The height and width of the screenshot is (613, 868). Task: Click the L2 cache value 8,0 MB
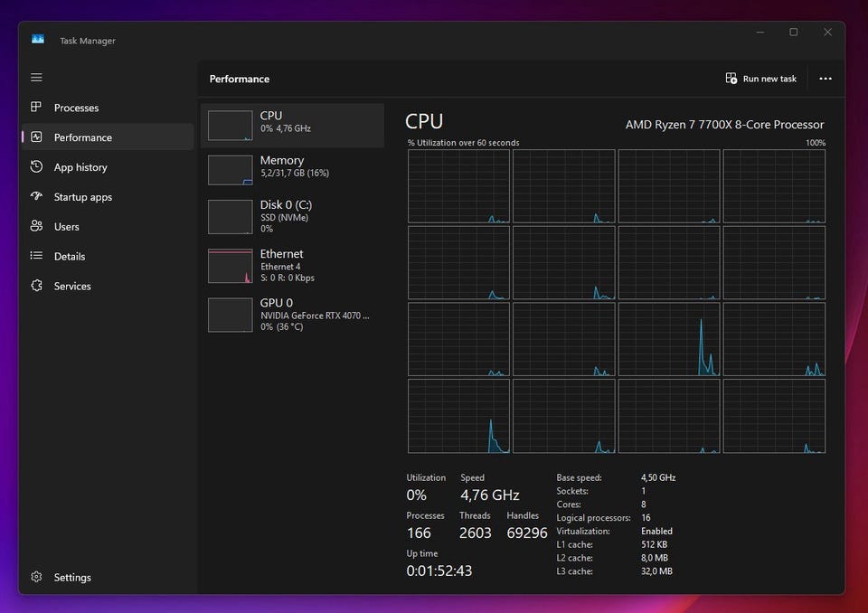click(x=655, y=558)
